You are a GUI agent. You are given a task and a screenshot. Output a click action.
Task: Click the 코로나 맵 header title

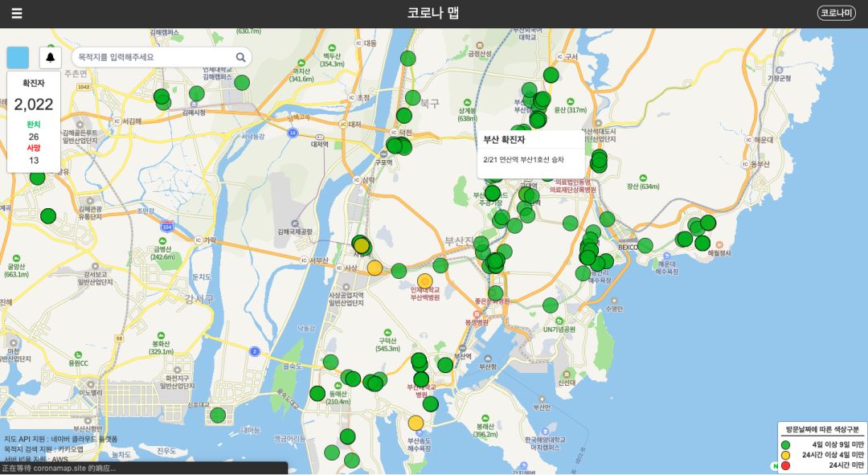click(x=433, y=13)
